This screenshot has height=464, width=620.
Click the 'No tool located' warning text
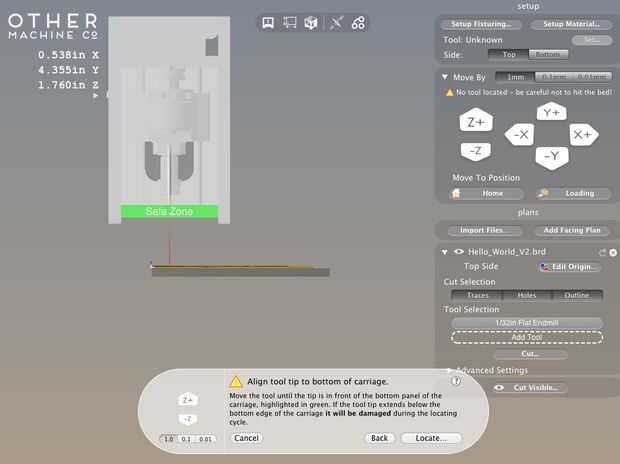coord(534,93)
